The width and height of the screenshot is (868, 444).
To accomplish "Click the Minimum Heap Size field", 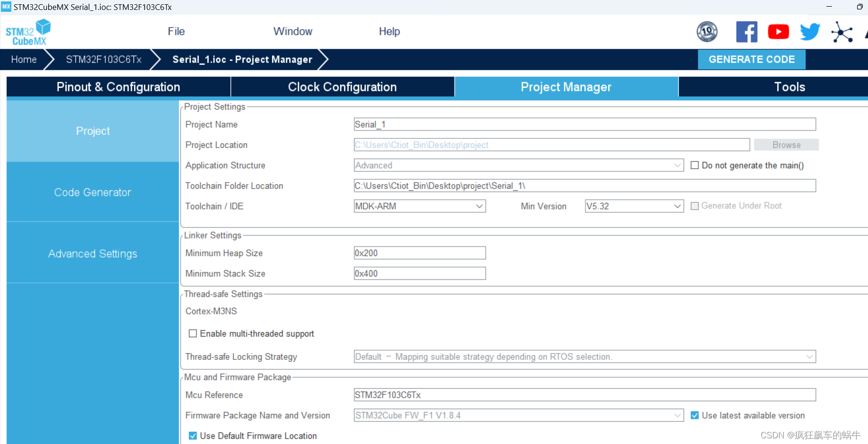I will (x=420, y=253).
